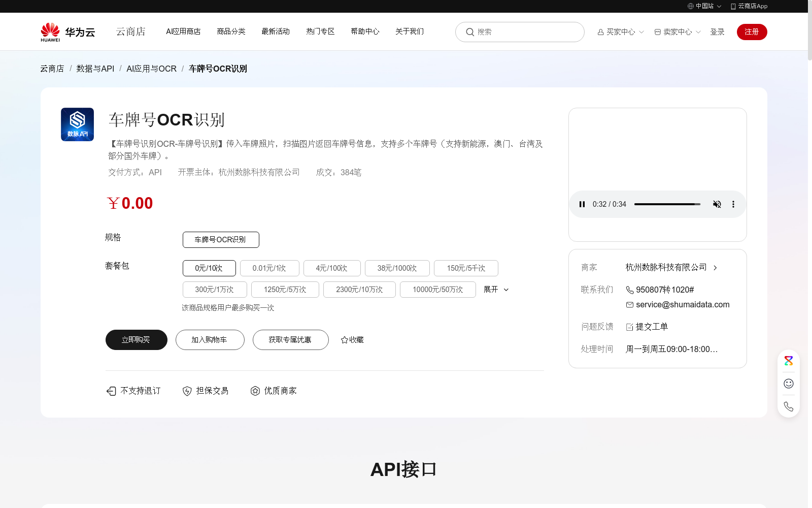The width and height of the screenshot is (812, 508).
Task: Open the 最新活动 menu
Action: click(x=276, y=31)
